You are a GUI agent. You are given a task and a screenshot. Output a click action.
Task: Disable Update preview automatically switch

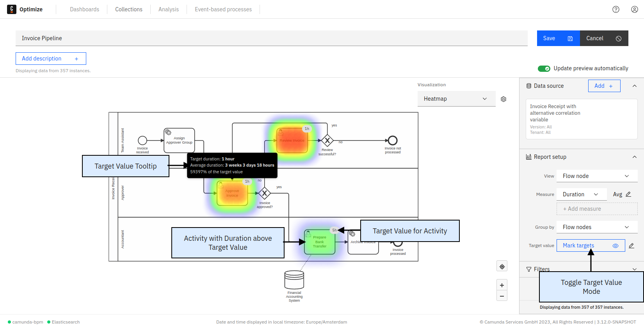(x=544, y=69)
